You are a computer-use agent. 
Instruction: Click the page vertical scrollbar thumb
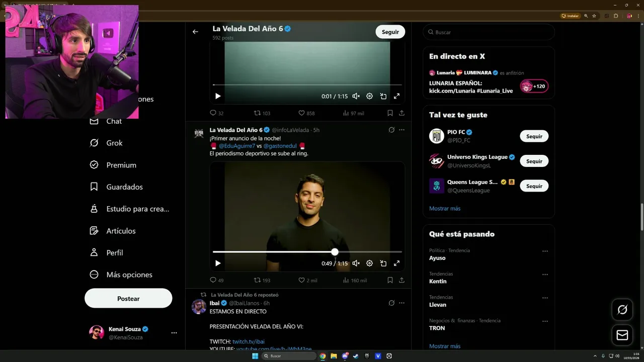(641, 217)
